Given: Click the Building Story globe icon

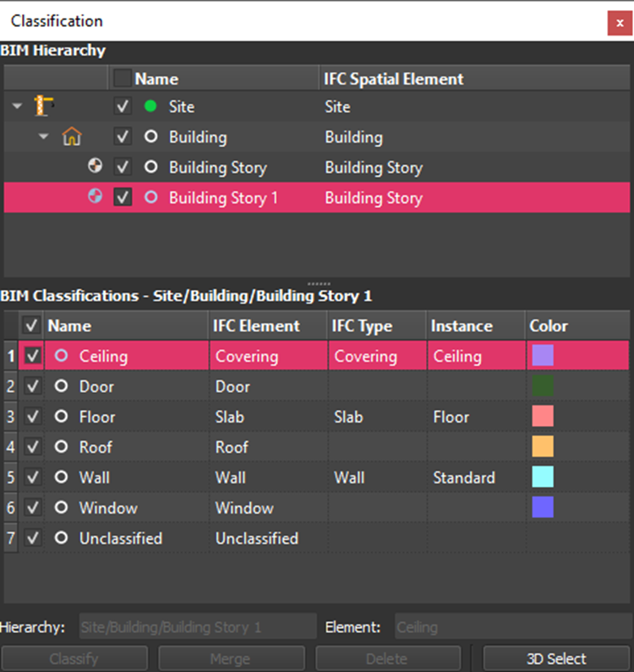Looking at the screenshot, I should [96, 167].
